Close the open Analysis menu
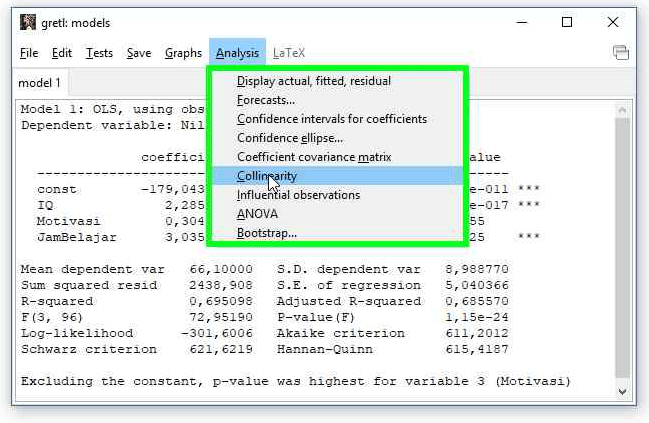The width and height of the screenshot is (649, 423). (x=237, y=53)
